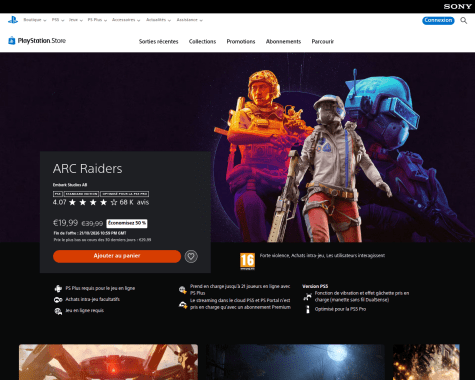475x380 pixels.
Task: Click the PS Plus required plus icon
Action: pos(58,288)
